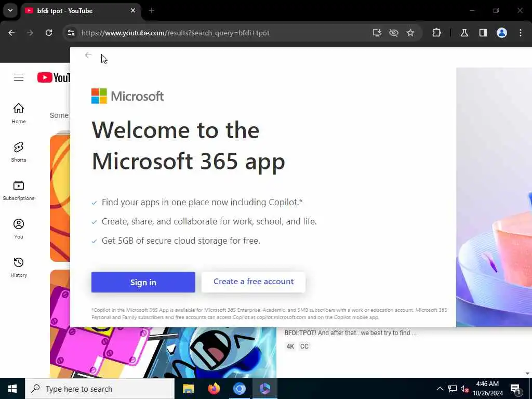Click the install app icon in address bar
532x399 pixels.
[377, 33]
